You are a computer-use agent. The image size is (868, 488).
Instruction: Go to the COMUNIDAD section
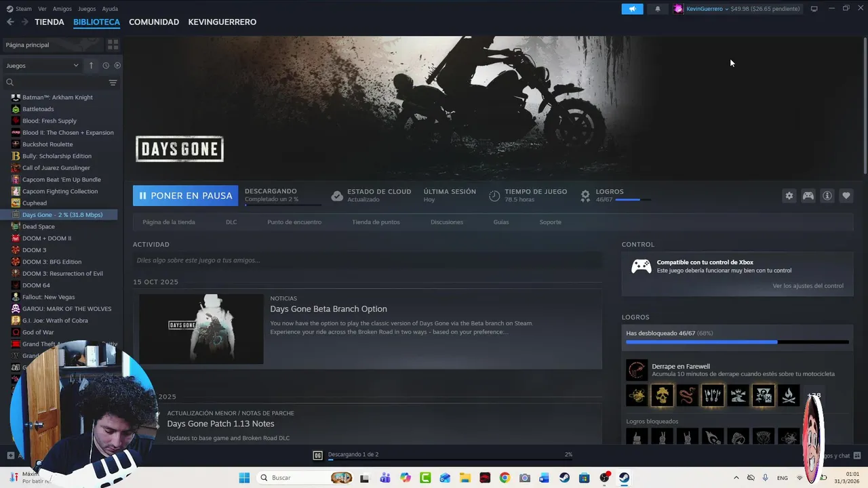coord(154,22)
